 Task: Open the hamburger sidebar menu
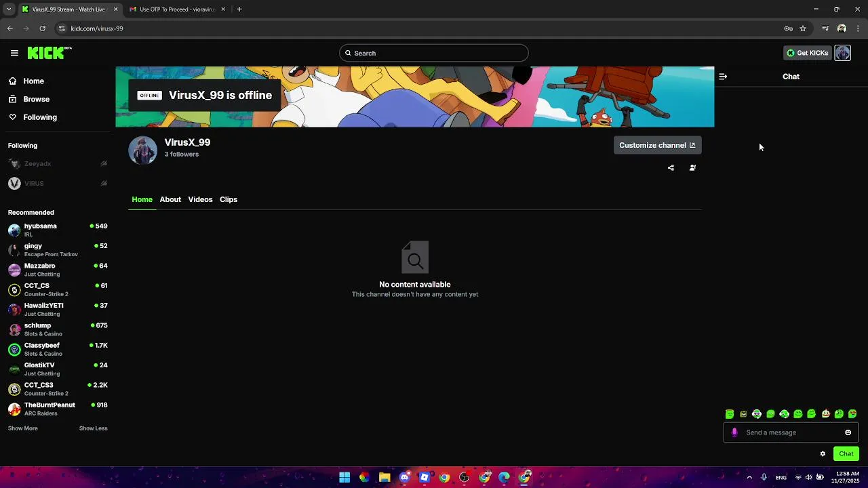(x=14, y=53)
